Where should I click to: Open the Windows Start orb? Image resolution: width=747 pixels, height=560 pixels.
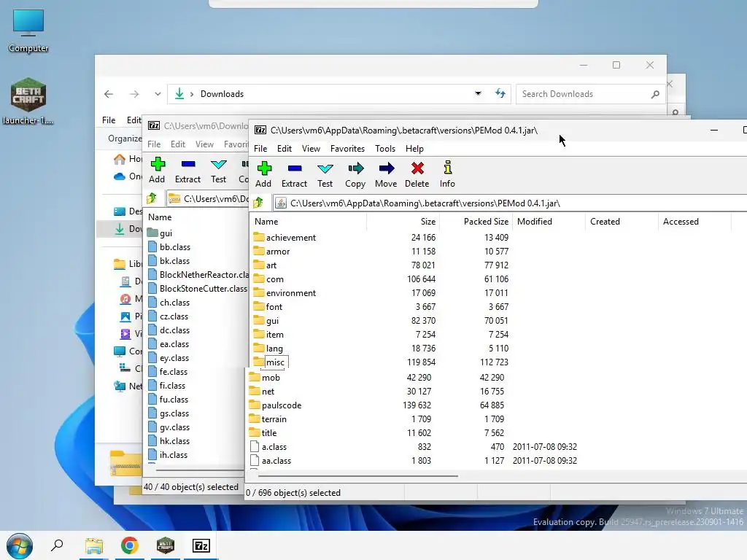pos(20,545)
